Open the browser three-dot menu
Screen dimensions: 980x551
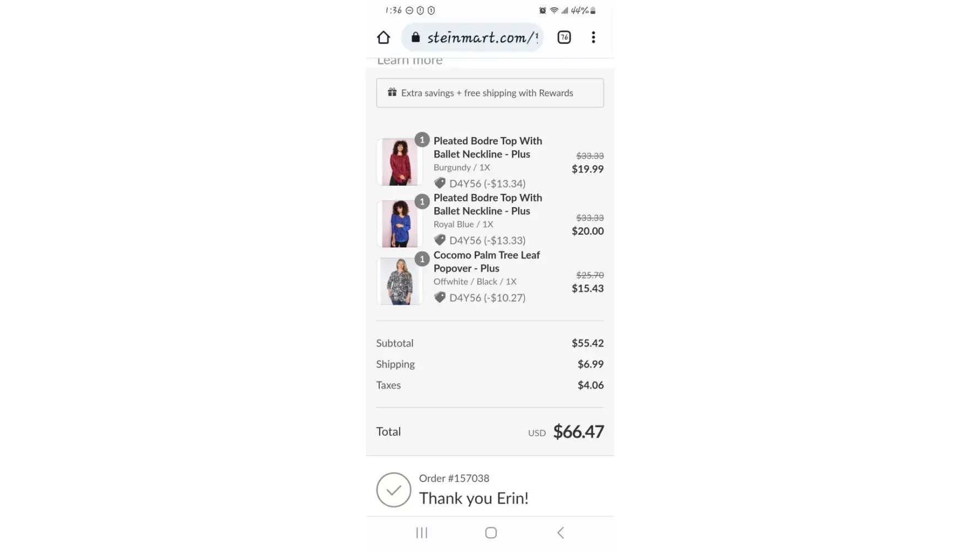593,37
